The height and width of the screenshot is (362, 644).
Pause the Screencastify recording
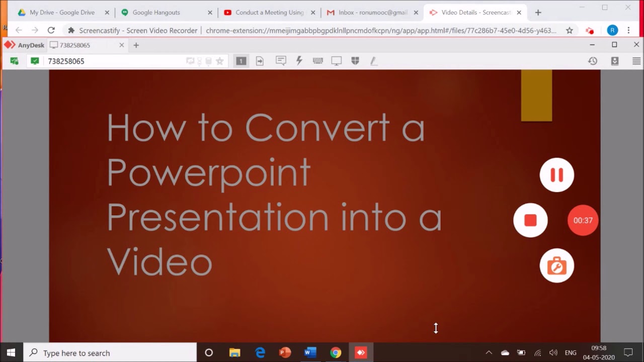[557, 175]
